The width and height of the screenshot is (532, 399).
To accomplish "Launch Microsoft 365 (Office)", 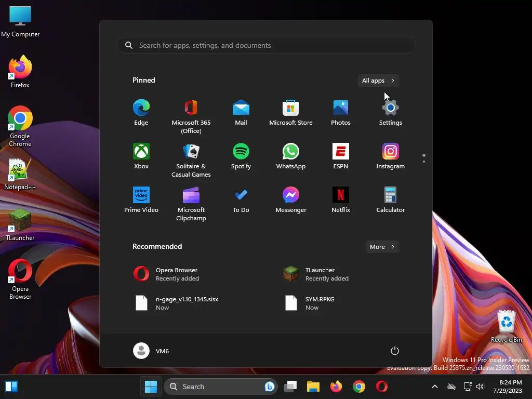I will 191,117.
